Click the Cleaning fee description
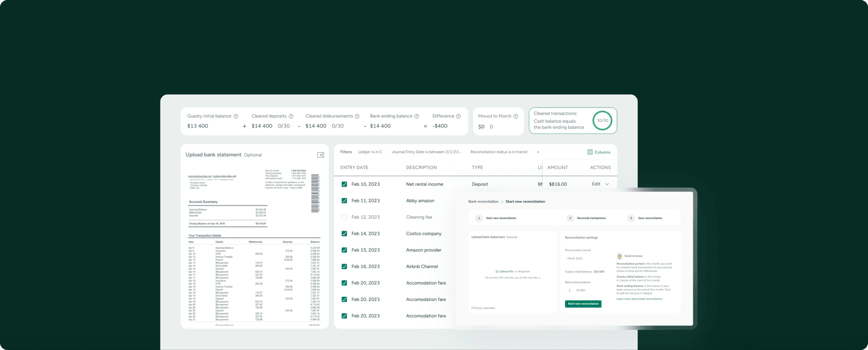This screenshot has height=350, width=868. (x=419, y=217)
